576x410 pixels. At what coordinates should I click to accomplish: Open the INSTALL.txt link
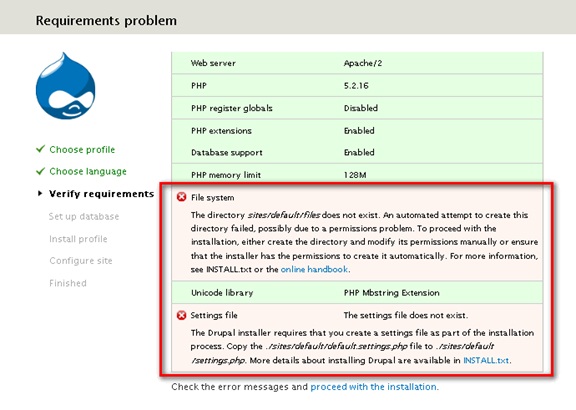point(486,360)
